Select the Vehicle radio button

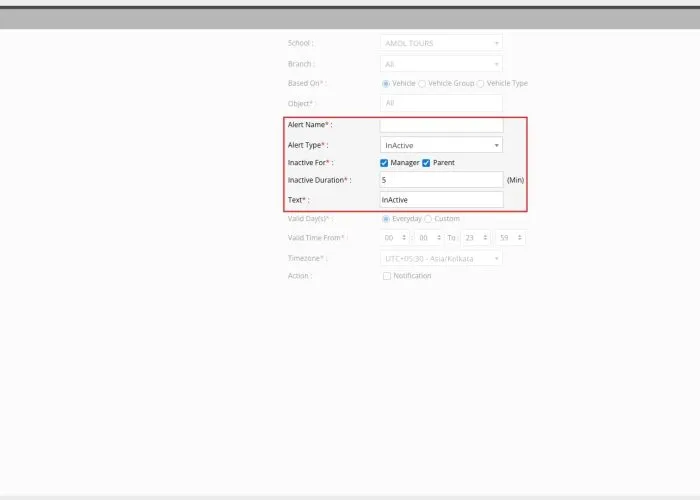point(386,84)
